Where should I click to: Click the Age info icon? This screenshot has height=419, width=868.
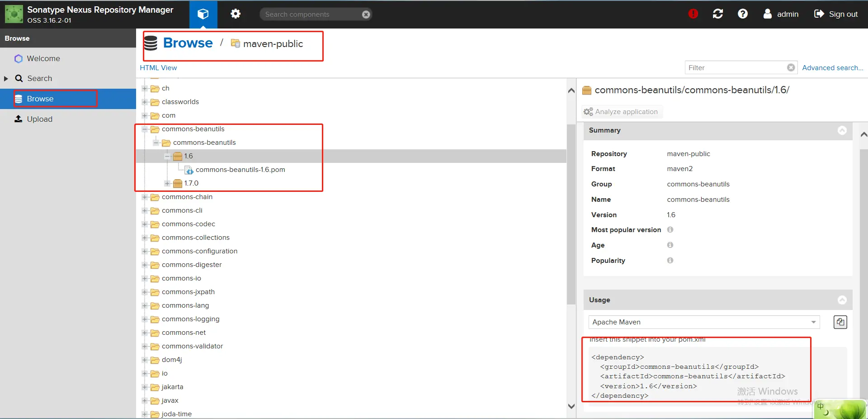[x=670, y=245]
